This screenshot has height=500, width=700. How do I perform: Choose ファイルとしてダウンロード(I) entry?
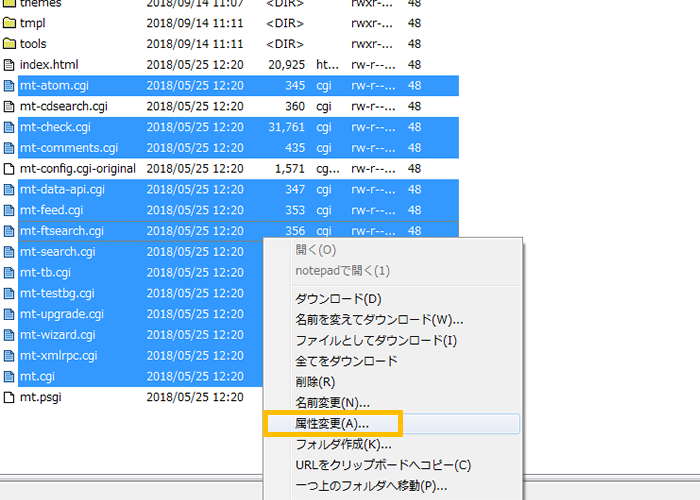[x=376, y=341]
